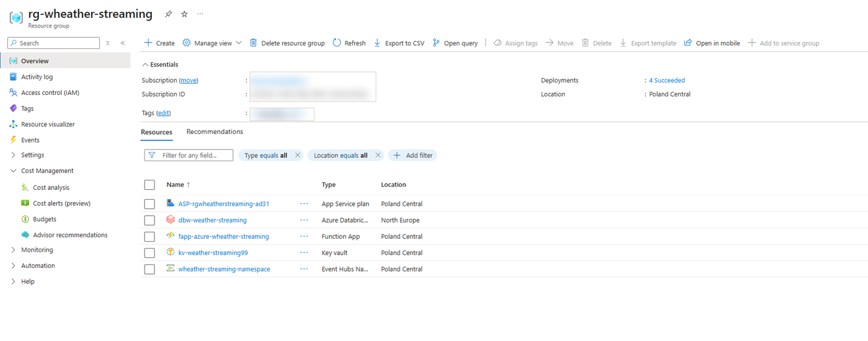Open the kv-weather-streaming99 resource
Viewport: 868px width, 341px height.
[x=213, y=253]
